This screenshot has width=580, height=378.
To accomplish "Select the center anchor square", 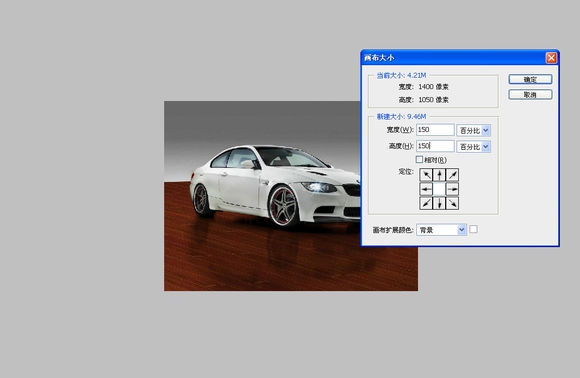I will point(439,189).
